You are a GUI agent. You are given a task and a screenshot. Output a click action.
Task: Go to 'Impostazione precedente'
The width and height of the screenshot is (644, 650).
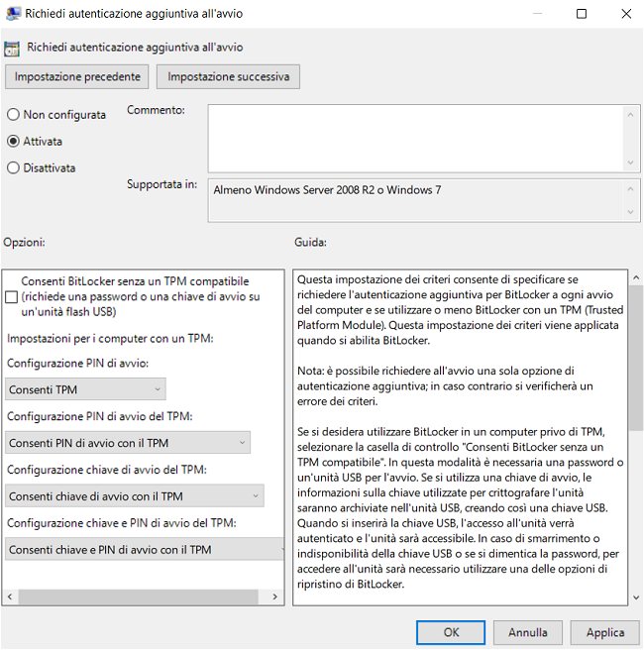point(77,76)
